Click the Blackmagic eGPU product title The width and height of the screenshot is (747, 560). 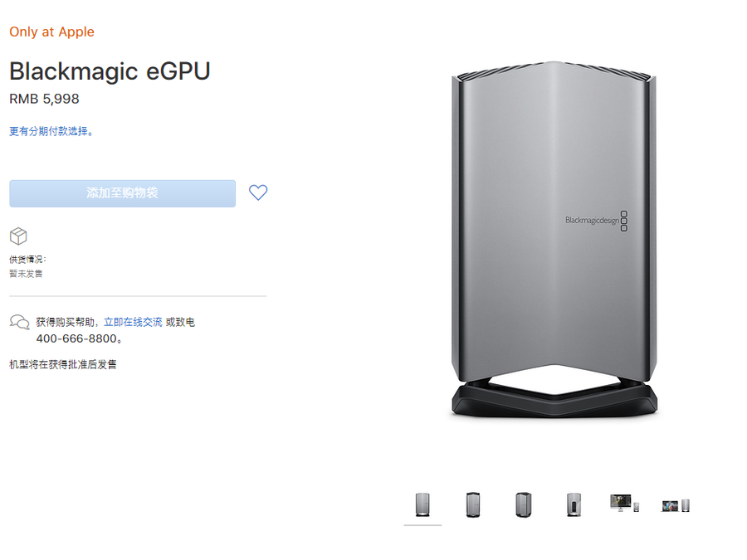[110, 71]
